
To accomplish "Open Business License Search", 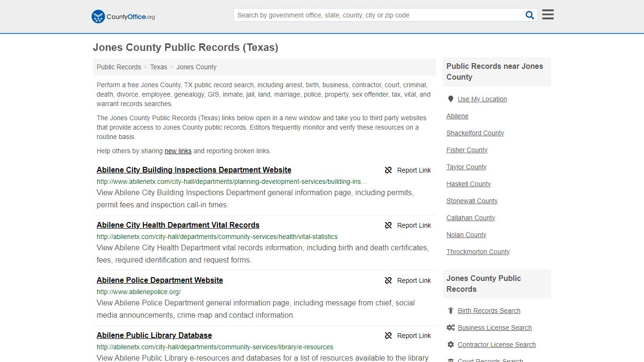I will [x=495, y=328].
